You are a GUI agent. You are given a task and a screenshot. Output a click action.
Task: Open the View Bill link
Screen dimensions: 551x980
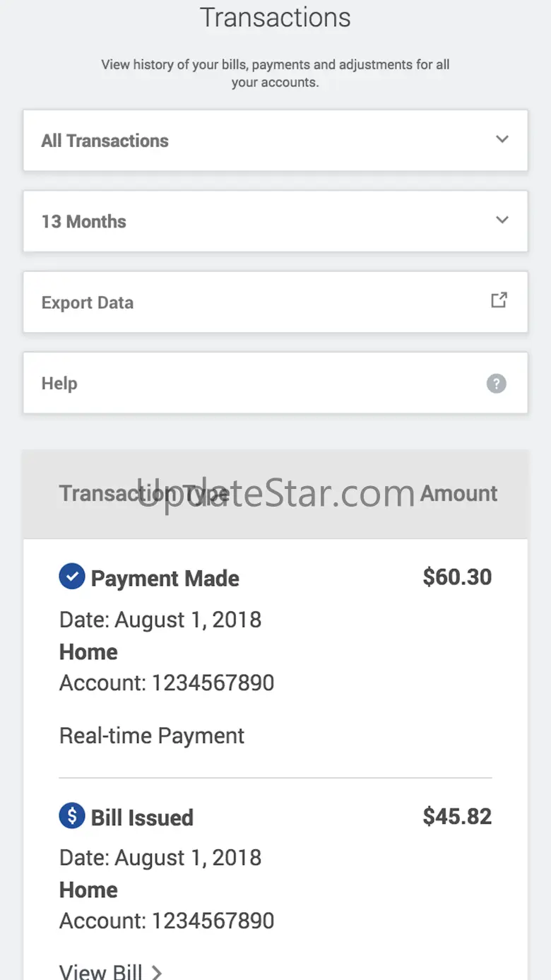(102, 972)
